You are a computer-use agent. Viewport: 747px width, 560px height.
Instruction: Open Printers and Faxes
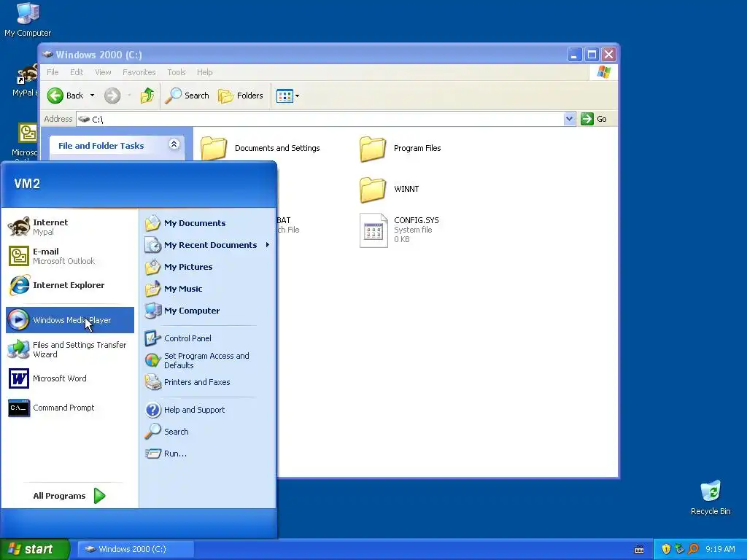click(x=208, y=382)
